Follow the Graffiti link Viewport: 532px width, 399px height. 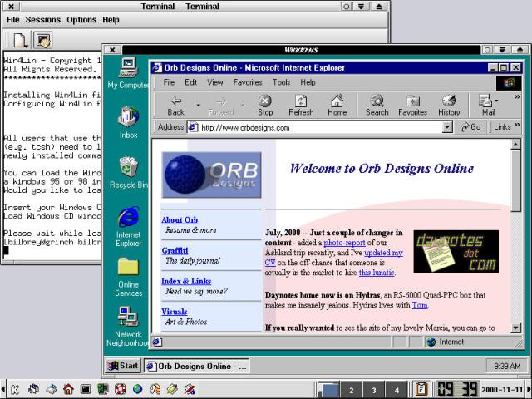point(175,250)
